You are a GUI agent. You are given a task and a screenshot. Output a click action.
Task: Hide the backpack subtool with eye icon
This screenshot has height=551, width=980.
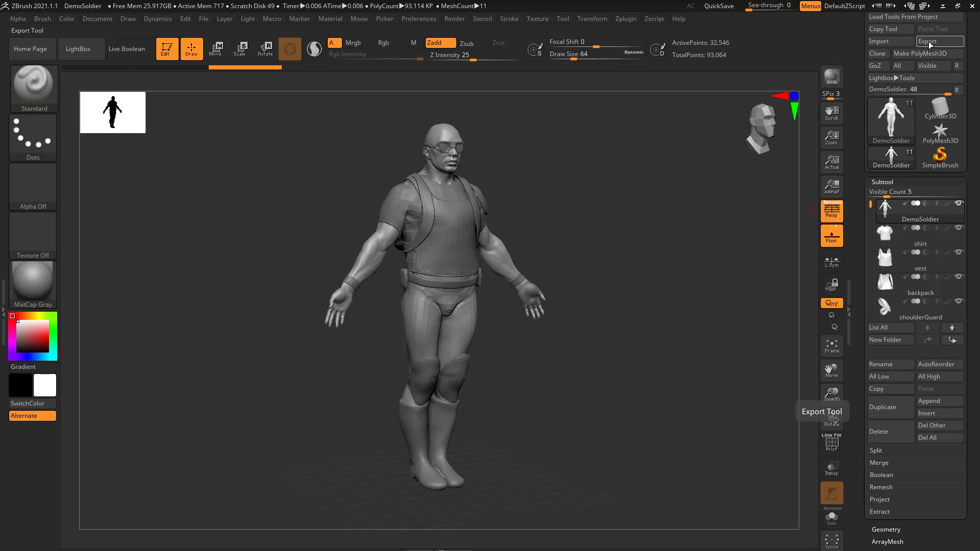(x=959, y=277)
